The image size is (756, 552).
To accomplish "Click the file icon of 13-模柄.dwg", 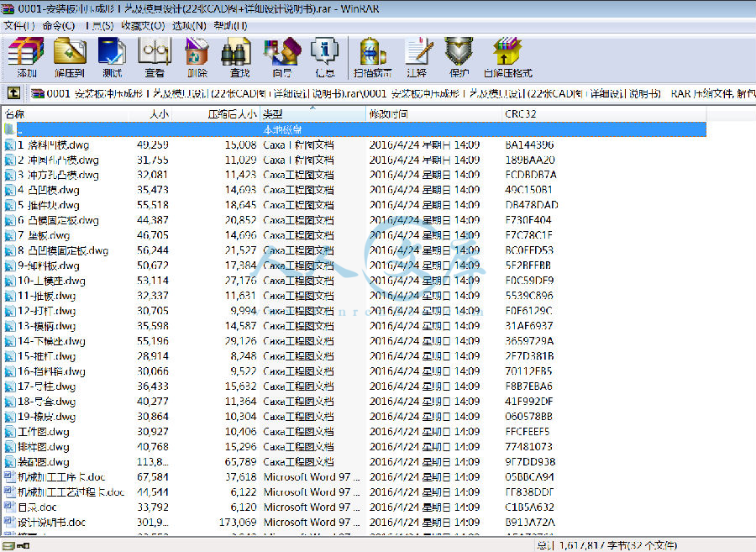I will 9,326.
